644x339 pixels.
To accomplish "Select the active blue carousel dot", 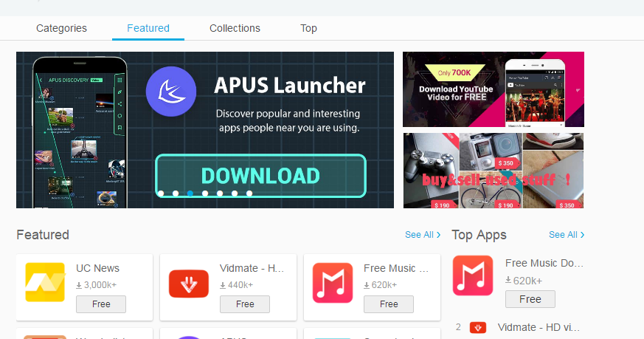I will pyautogui.click(x=190, y=194).
